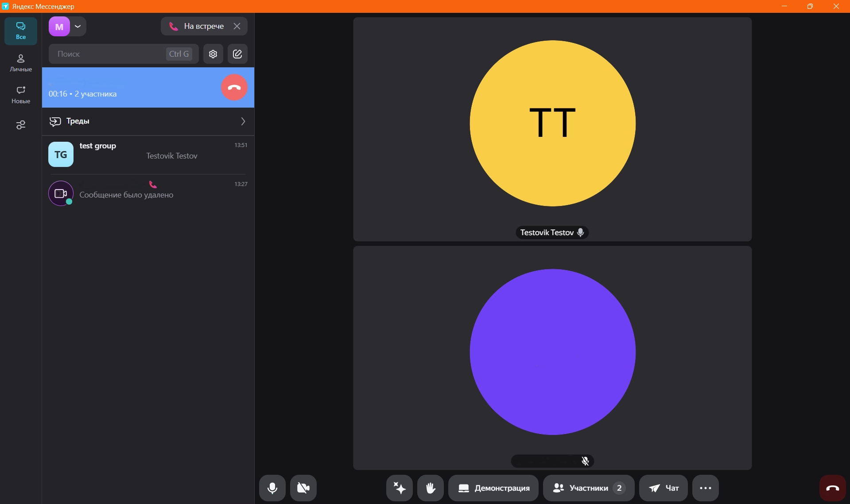The height and width of the screenshot is (504, 850).
Task: Expand the account dropdown arrow
Action: 78,27
